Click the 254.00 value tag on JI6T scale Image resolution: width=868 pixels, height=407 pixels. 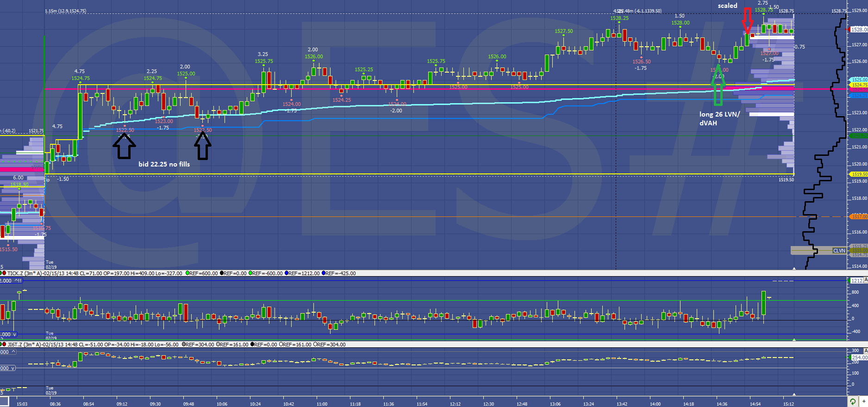(x=859, y=358)
